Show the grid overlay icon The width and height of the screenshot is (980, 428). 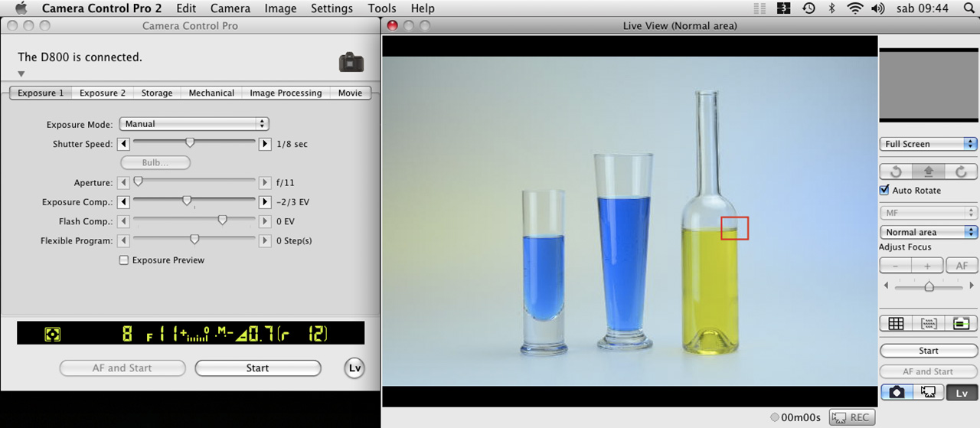point(896,324)
